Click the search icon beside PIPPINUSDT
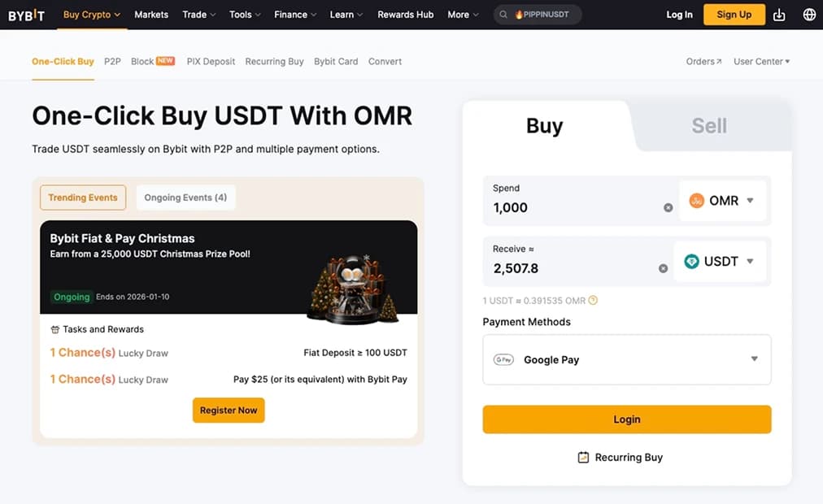 [505, 14]
